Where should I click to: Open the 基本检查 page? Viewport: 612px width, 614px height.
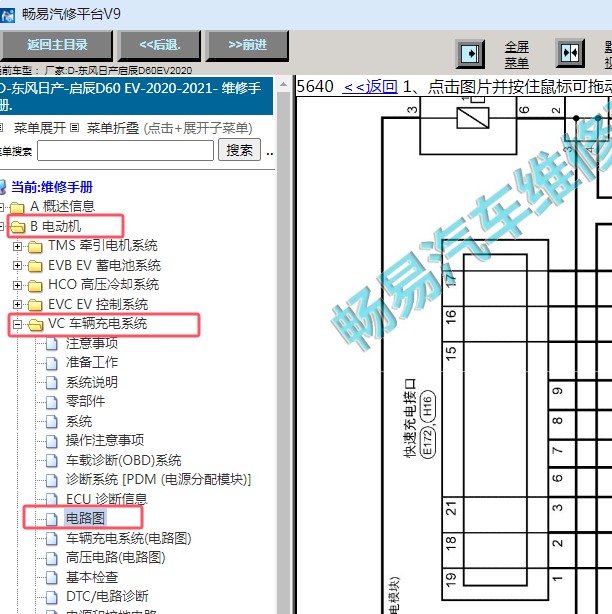92,577
